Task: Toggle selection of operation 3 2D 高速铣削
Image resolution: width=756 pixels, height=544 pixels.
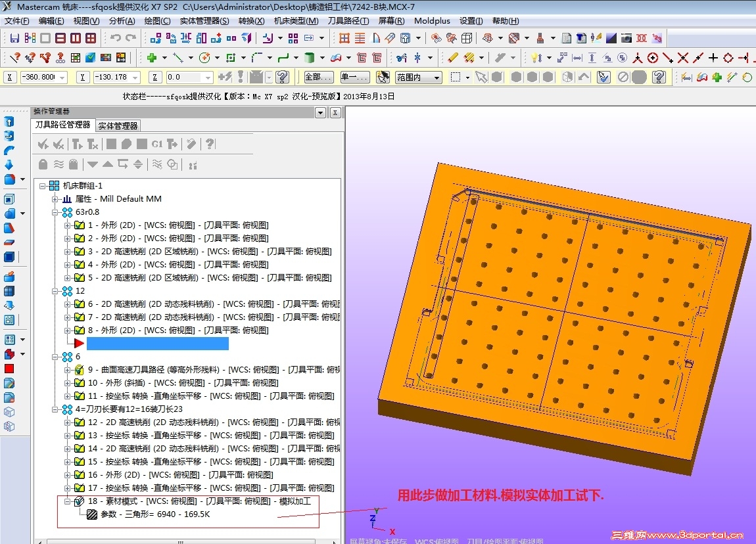Action: pos(80,251)
